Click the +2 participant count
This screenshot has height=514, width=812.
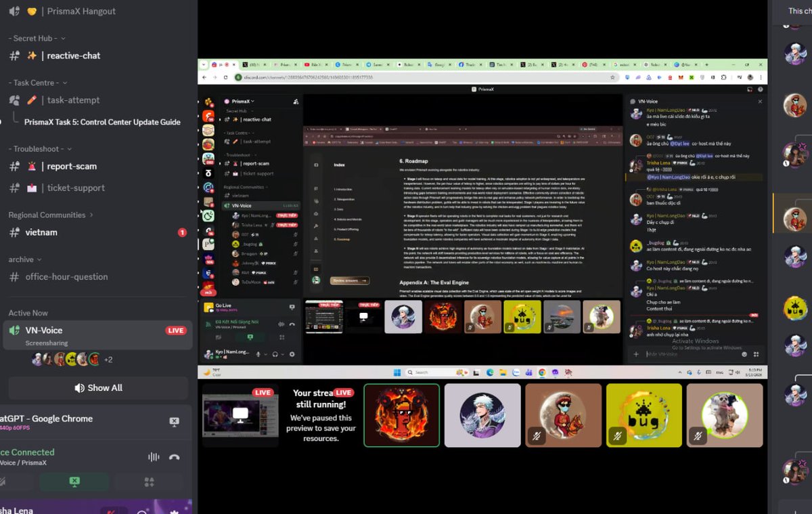[108, 360]
